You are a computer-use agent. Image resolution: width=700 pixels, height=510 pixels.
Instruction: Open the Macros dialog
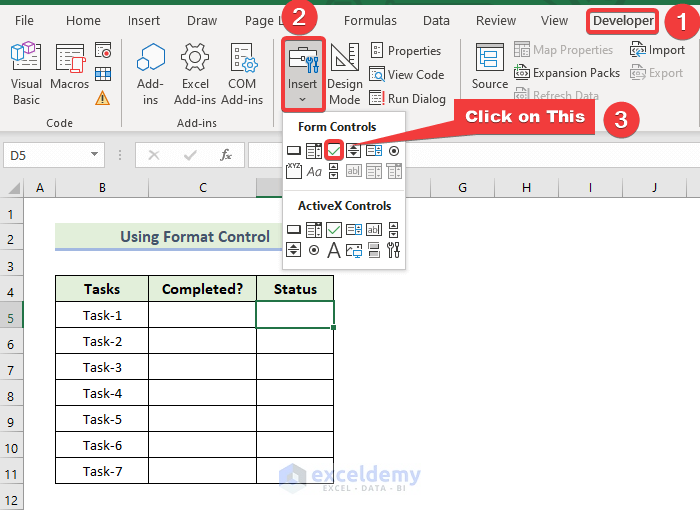pos(70,66)
